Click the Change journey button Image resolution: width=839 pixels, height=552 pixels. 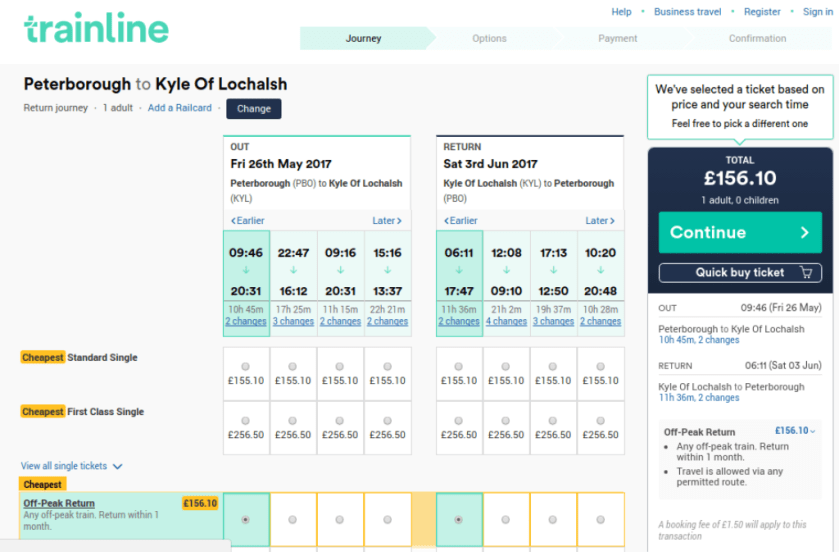(x=254, y=109)
